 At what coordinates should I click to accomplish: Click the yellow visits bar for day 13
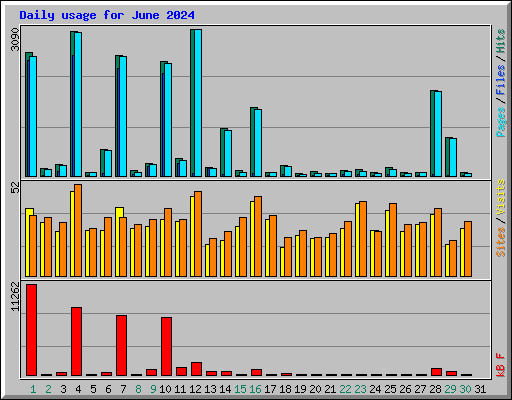pos(207,260)
